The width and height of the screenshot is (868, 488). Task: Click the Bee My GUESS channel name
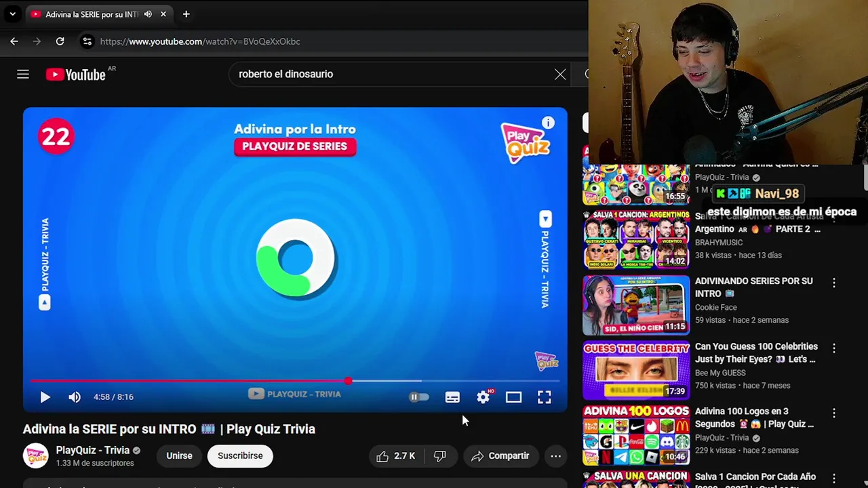pyautogui.click(x=720, y=373)
